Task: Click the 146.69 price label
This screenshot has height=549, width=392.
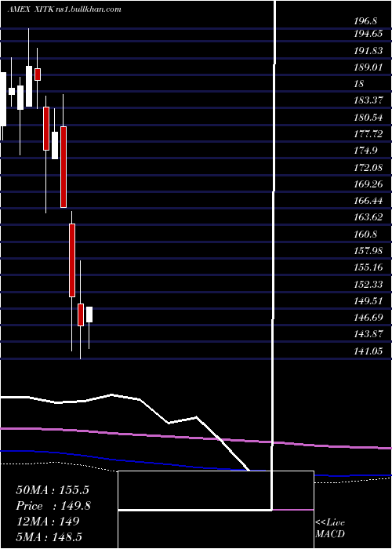Action: pyautogui.click(x=368, y=318)
